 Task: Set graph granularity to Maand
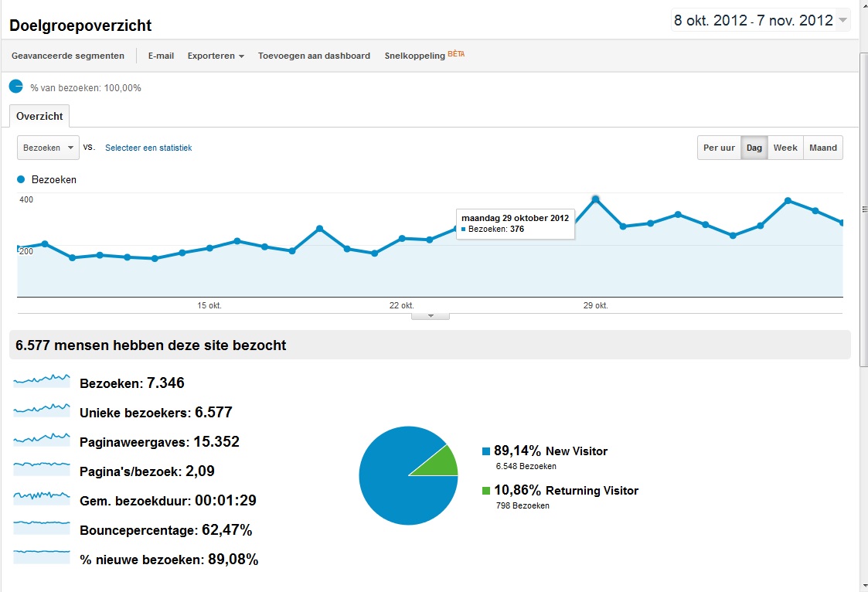(x=823, y=148)
